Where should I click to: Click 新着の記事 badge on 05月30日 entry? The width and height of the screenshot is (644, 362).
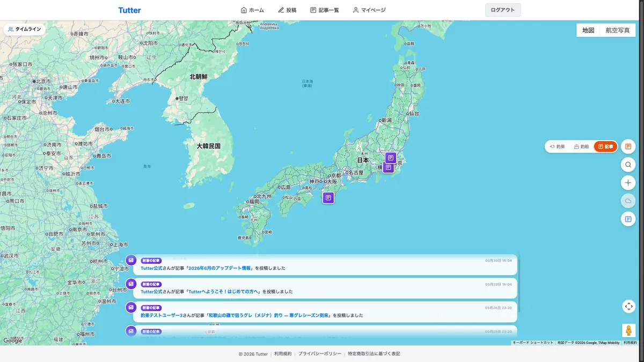pyautogui.click(x=151, y=261)
